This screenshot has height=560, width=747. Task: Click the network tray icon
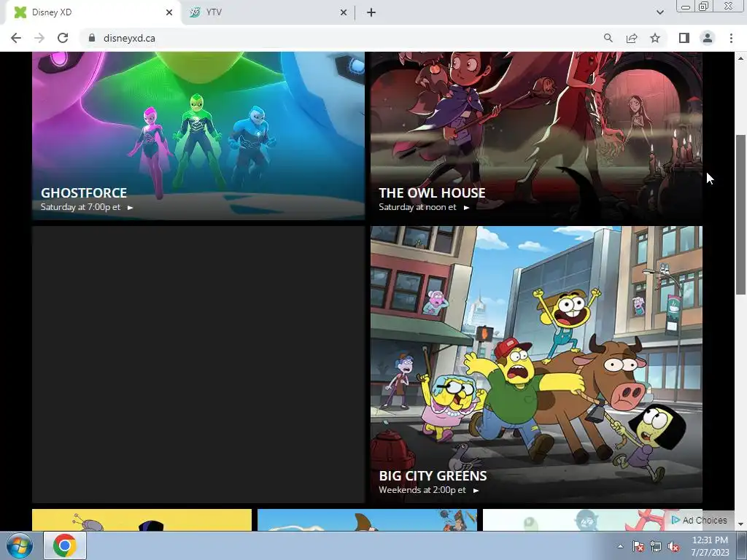(656, 546)
